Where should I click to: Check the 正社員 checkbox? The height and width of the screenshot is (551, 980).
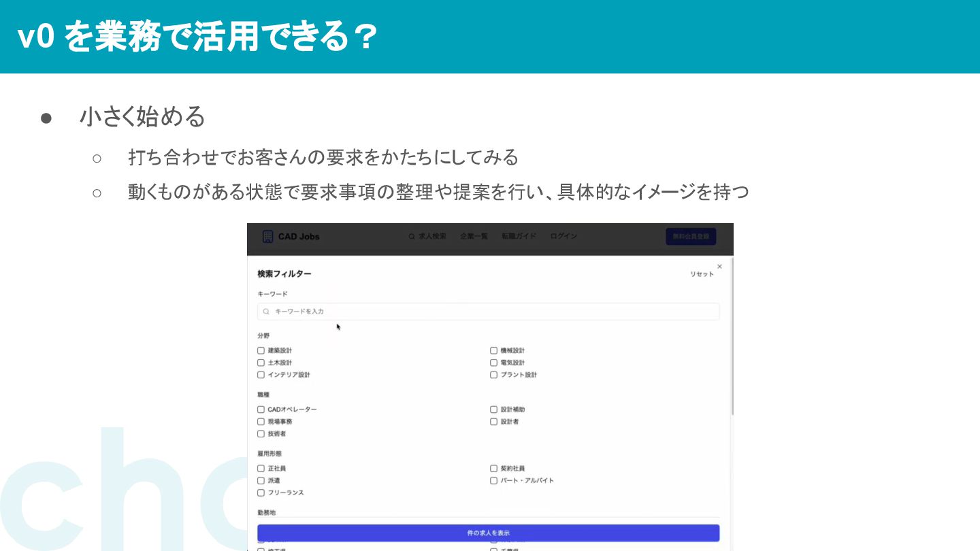click(261, 469)
